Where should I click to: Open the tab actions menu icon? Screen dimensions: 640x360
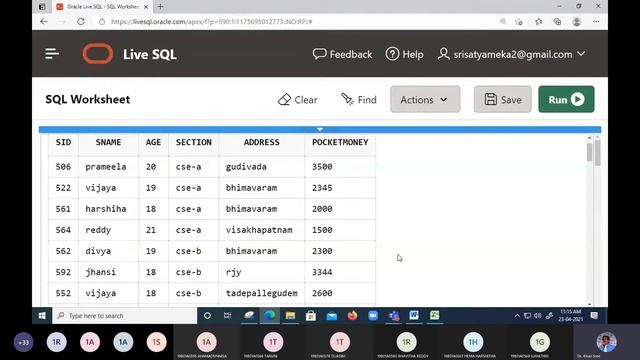tap(42, 7)
